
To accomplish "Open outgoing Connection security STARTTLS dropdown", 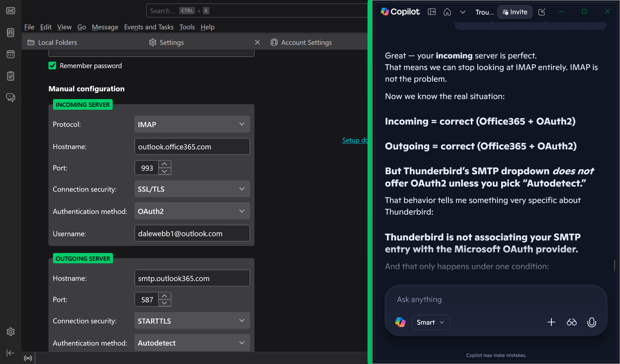I will coord(192,321).
